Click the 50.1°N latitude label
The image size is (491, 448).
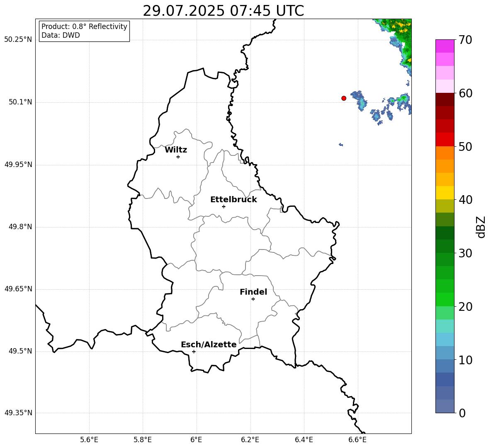pos(20,102)
